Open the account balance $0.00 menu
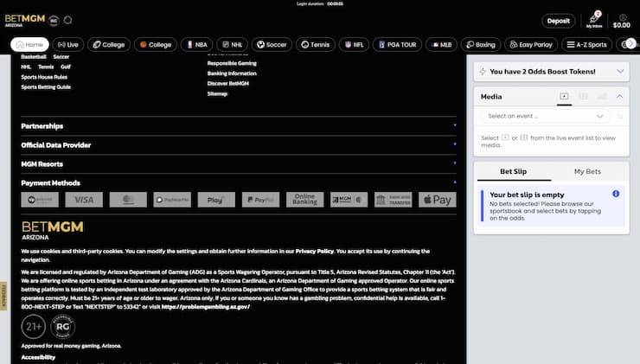Screen dimensions: 640x364 pos(622,22)
